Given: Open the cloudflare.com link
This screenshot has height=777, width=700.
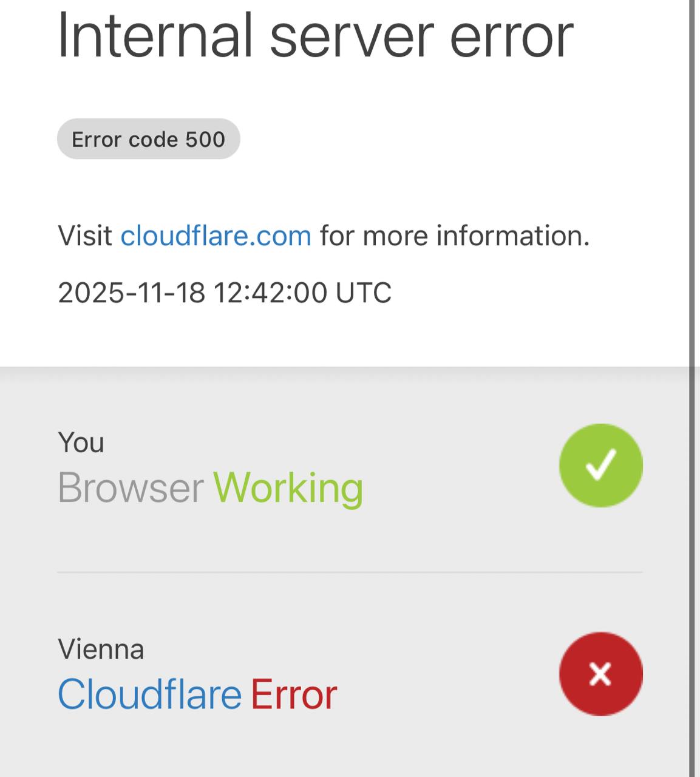Looking at the screenshot, I should 216,236.
